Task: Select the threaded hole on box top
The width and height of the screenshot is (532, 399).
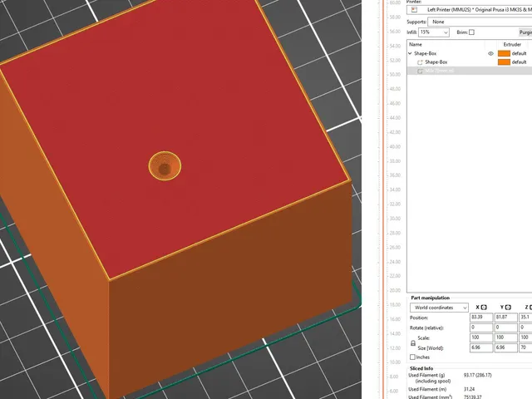Action: click(165, 166)
